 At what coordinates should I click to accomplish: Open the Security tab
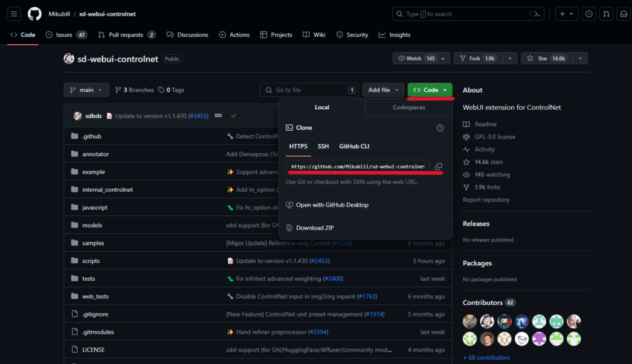(x=352, y=35)
